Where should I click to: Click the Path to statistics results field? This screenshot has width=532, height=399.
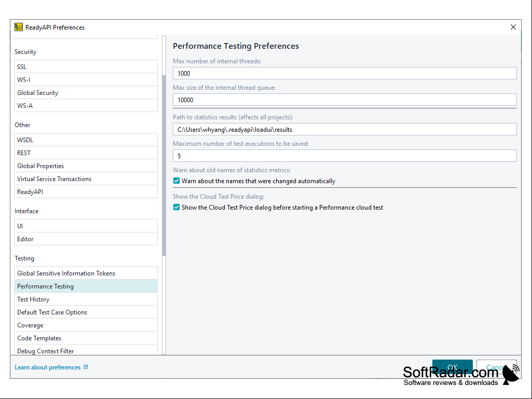(x=345, y=129)
